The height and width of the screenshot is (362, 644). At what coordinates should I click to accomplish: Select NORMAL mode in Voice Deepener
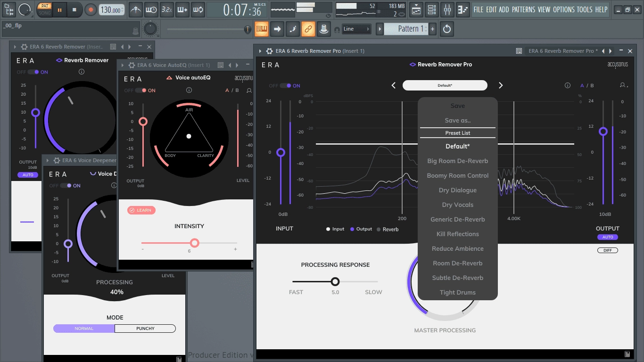(84, 329)
